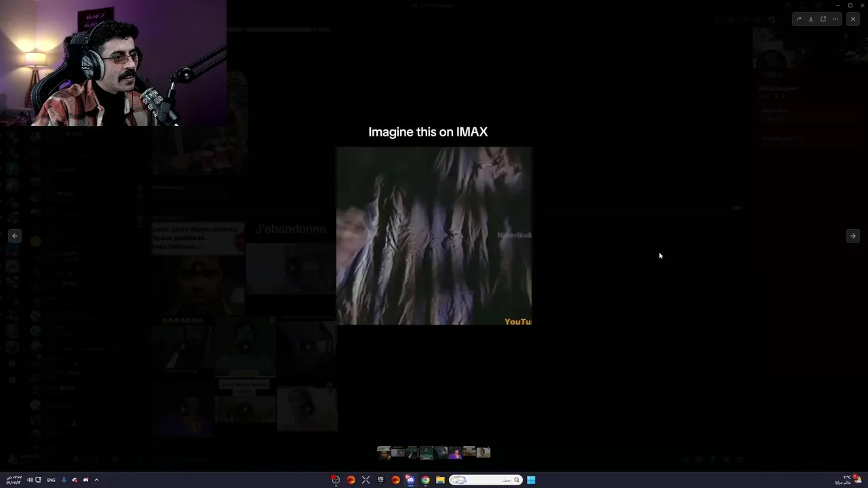Open Epic Games Launcher from taskbar
The height and width of the screenshot is (488, 868).
[380, 480]
